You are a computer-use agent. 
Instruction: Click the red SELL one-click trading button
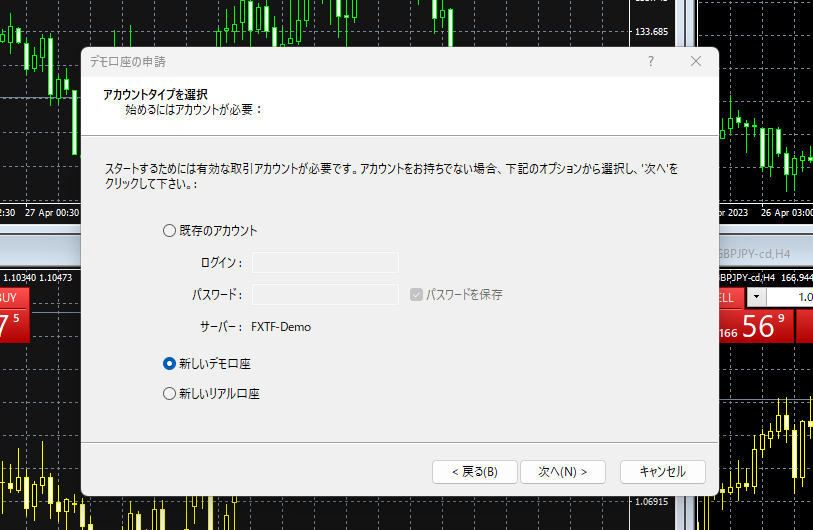(729, 297)
